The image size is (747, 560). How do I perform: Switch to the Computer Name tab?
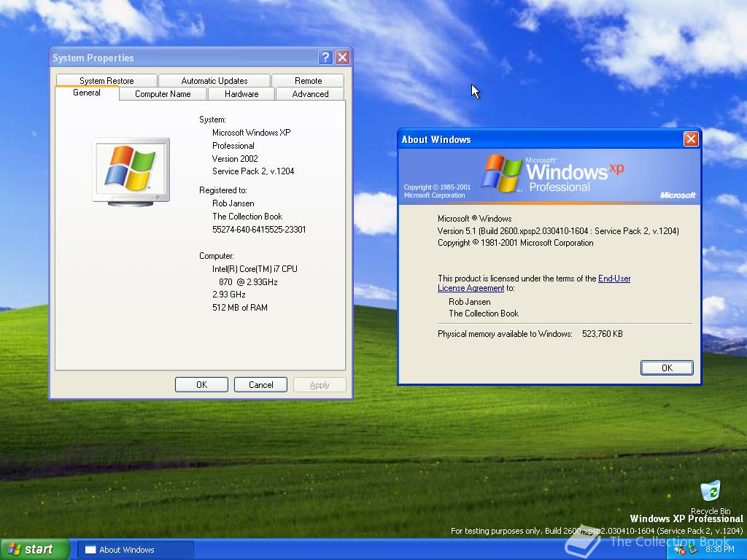(163, 94)
